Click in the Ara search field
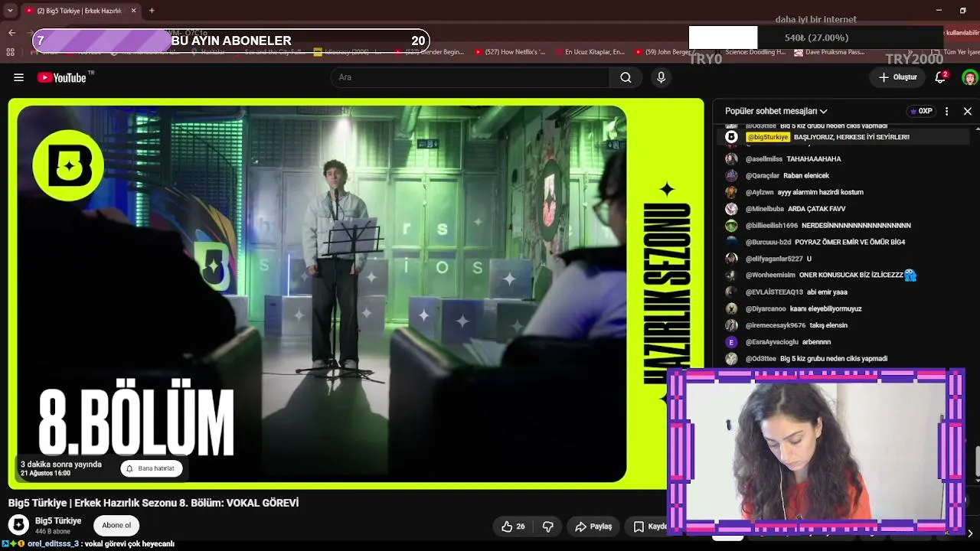Image resolution: width=980 pixels, height=551 pixels. click(x=470, y=77)
